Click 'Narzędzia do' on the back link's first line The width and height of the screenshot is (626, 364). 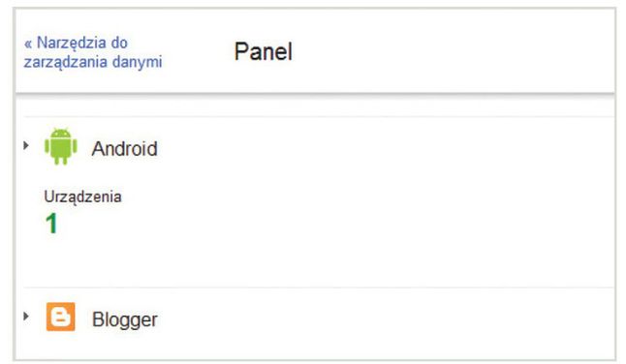[x=81, y=43]
